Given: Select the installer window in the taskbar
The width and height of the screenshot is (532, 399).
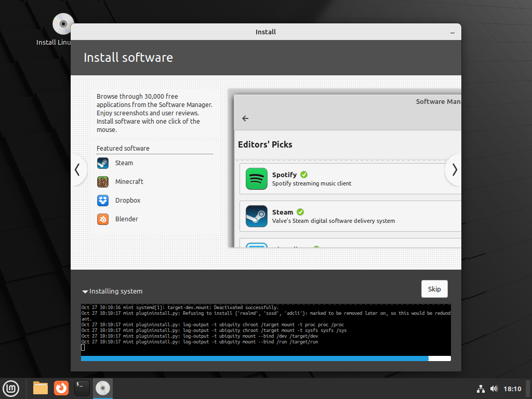Looking at the screenshot, I should (x=103, y=388).
